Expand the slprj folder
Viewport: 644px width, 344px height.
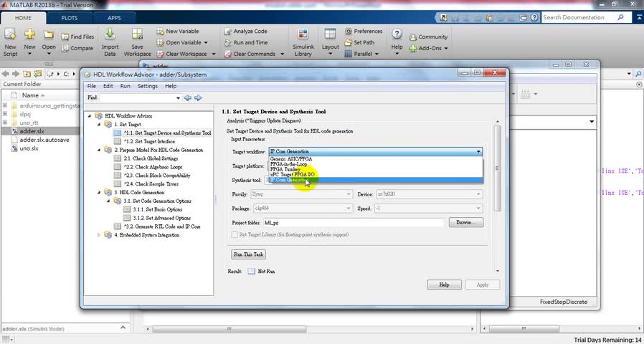pos(5,114)
